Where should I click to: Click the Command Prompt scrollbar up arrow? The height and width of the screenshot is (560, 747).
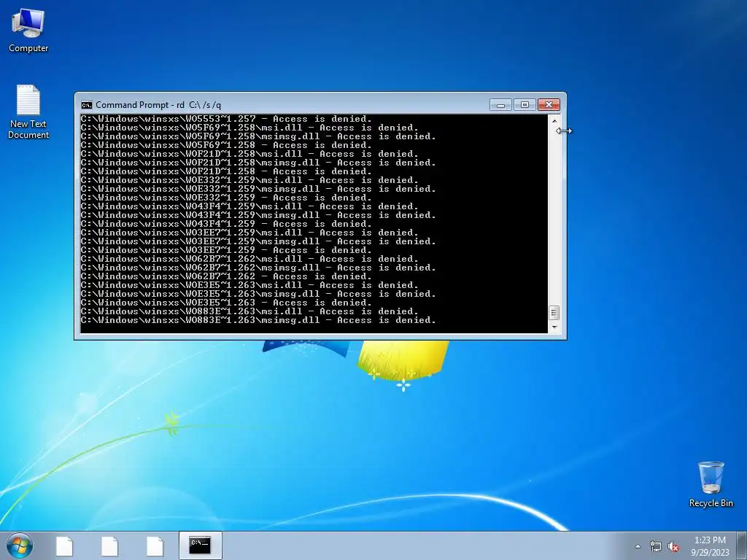pyautogui.click(x=554, y=120)
